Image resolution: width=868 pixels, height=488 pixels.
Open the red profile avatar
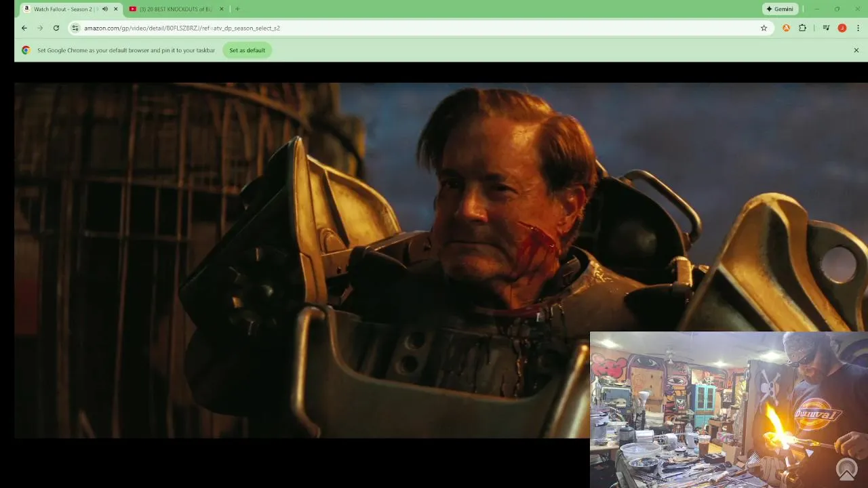(842, 28)
